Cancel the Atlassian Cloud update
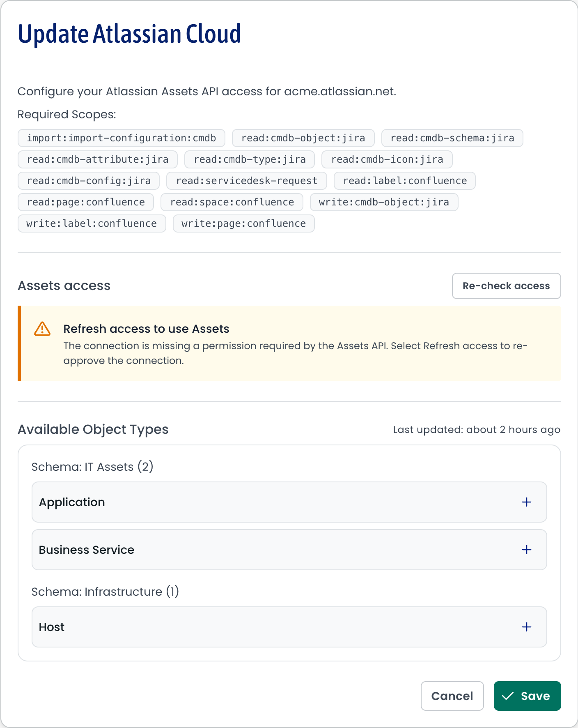 tap(452, 696)
